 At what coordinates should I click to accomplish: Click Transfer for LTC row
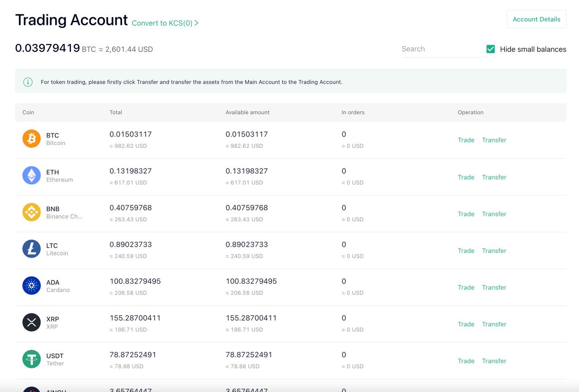[494, 250]
